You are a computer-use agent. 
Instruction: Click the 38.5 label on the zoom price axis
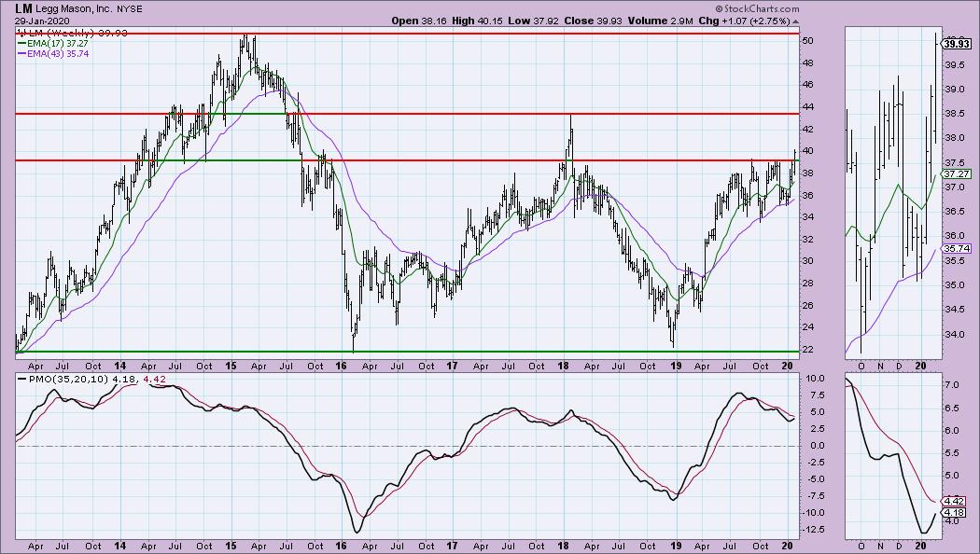coord(954,115)
